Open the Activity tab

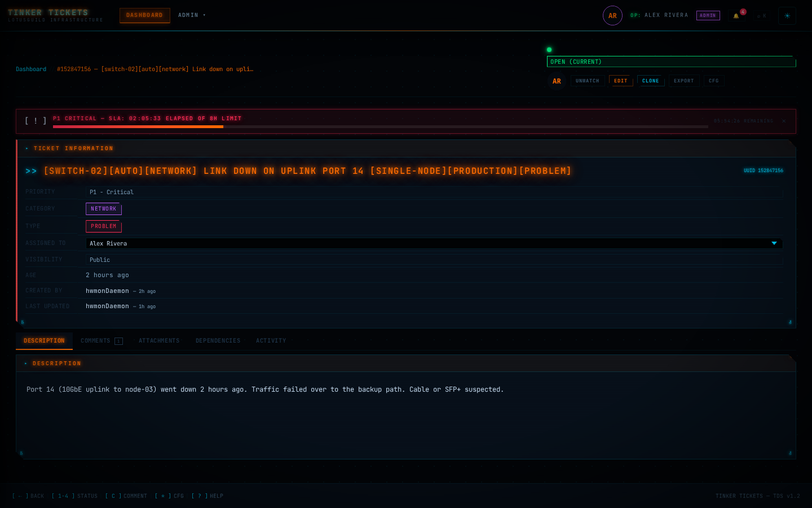[x=271, y=341]
